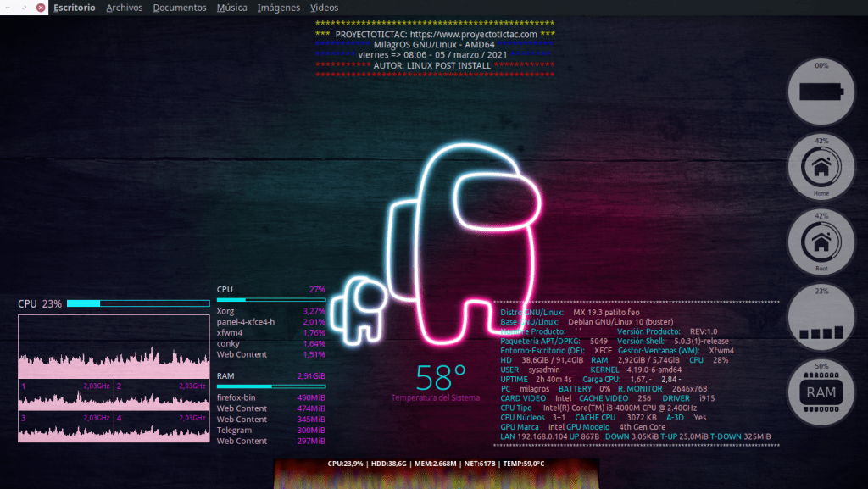Click the battery level widget icon
Image resolution: width=868 pixels, height=489 pixels.
(821, 91)
